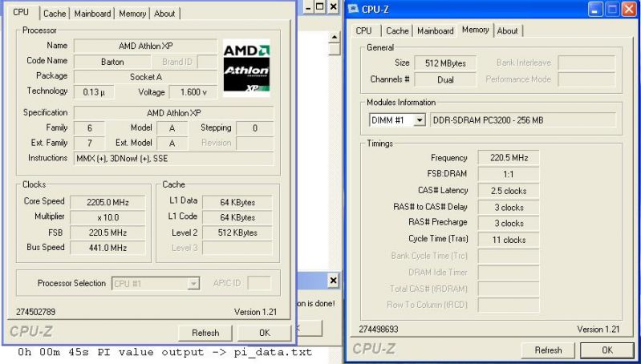Click the Instructions MMX, 3DNow!, SSE field

click(174, 159)
